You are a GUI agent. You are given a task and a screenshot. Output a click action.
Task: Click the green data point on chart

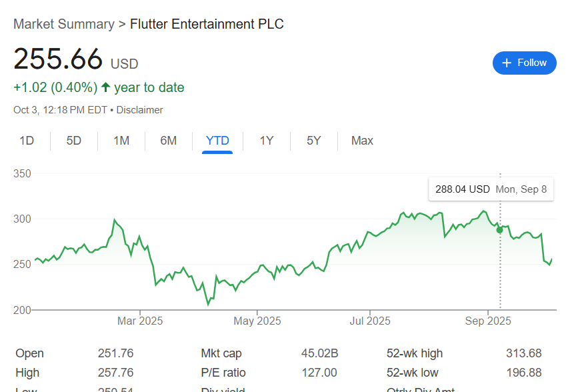[500, 230]
